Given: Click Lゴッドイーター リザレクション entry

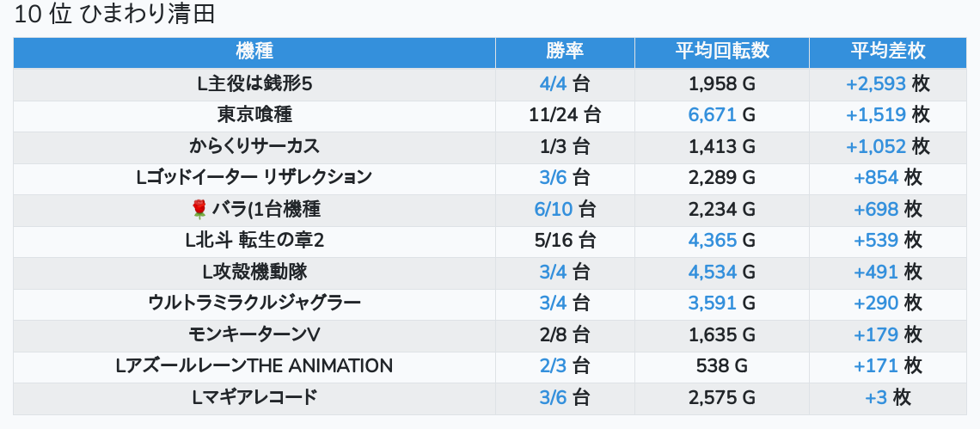Looking at the screenshot, I should [254, 177].
